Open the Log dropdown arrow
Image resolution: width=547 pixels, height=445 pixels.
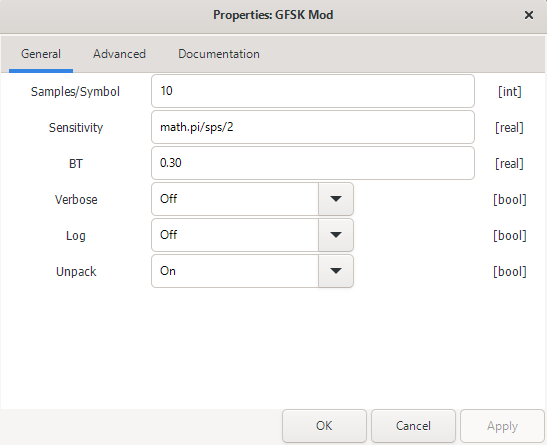[x=336, y=235]
